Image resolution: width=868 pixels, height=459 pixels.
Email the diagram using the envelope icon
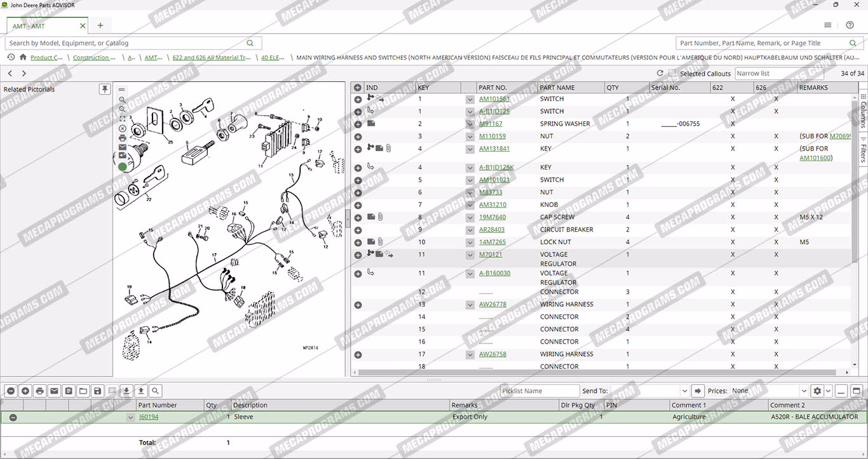coord(122,147)
